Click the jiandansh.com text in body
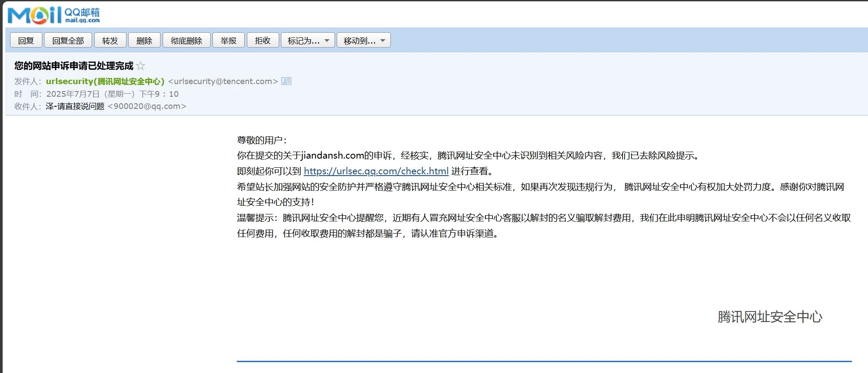The image size is (868, 373). pos(332,156)
